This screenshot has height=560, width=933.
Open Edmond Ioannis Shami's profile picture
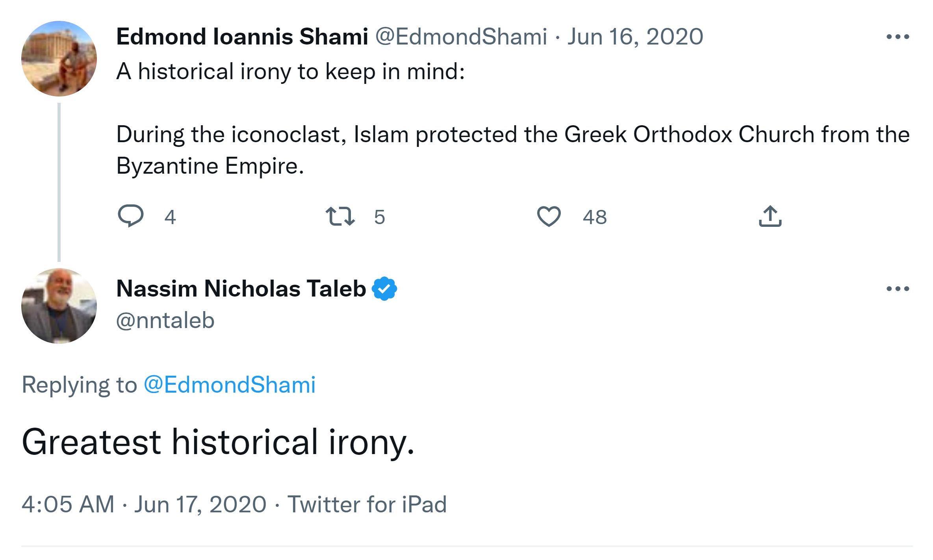(x=59, y=59)
